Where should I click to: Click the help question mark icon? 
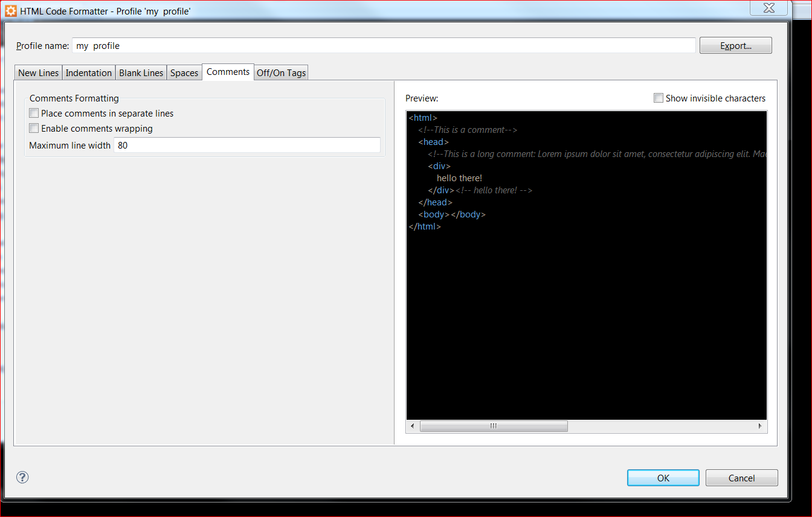coord(22,477)
